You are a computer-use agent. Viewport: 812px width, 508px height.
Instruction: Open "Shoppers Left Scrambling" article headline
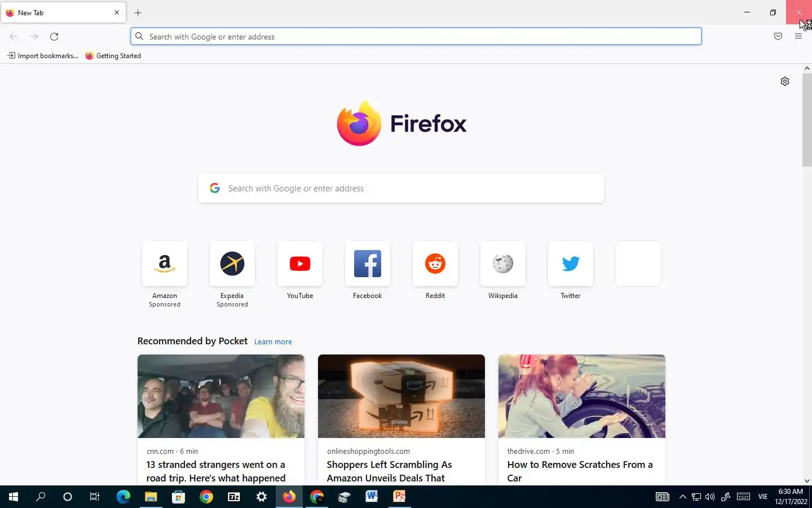[x=390, y=471]
